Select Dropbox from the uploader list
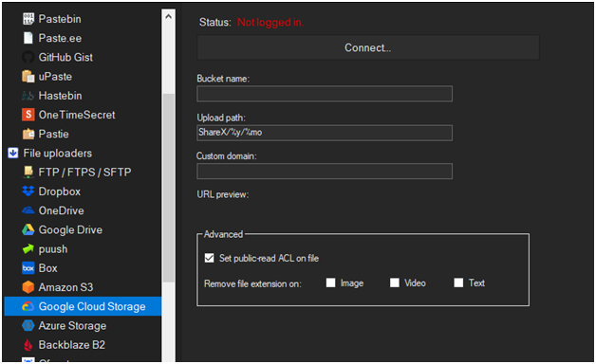This screenshot has height=364, width=596. click(59, 191)
